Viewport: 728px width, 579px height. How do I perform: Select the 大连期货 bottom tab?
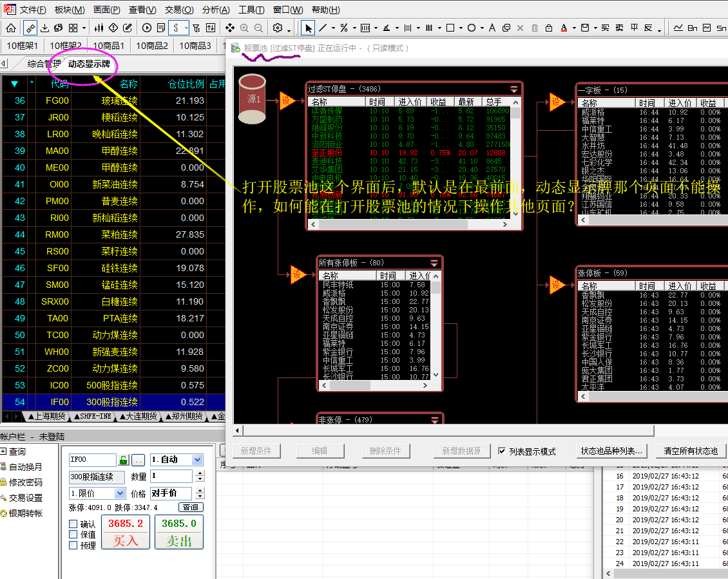[x=139, y=417]
